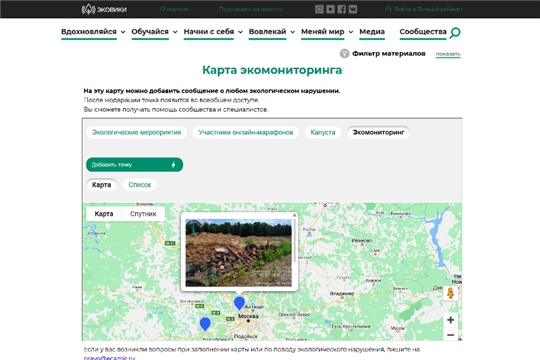Open the Начни с себя menu
The width and height of the screenshot is (540, 360).
[209, 32]
